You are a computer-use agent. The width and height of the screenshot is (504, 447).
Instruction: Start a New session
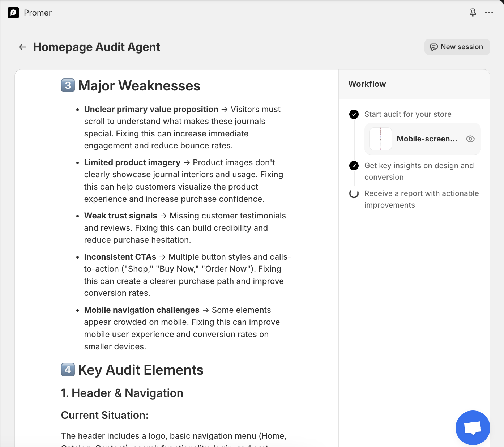tap(457, 47)
